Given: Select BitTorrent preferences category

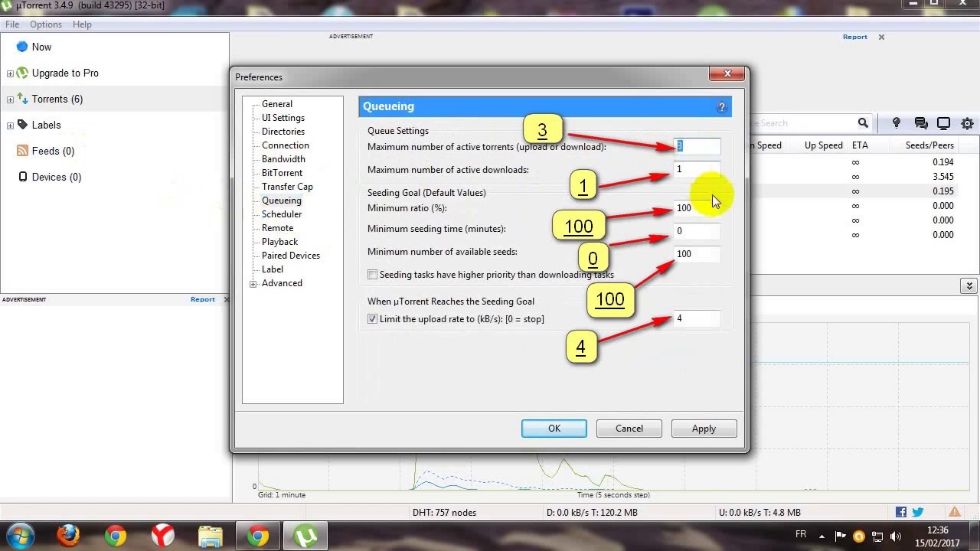Looking at the screenshot, I should pos(282,173).
